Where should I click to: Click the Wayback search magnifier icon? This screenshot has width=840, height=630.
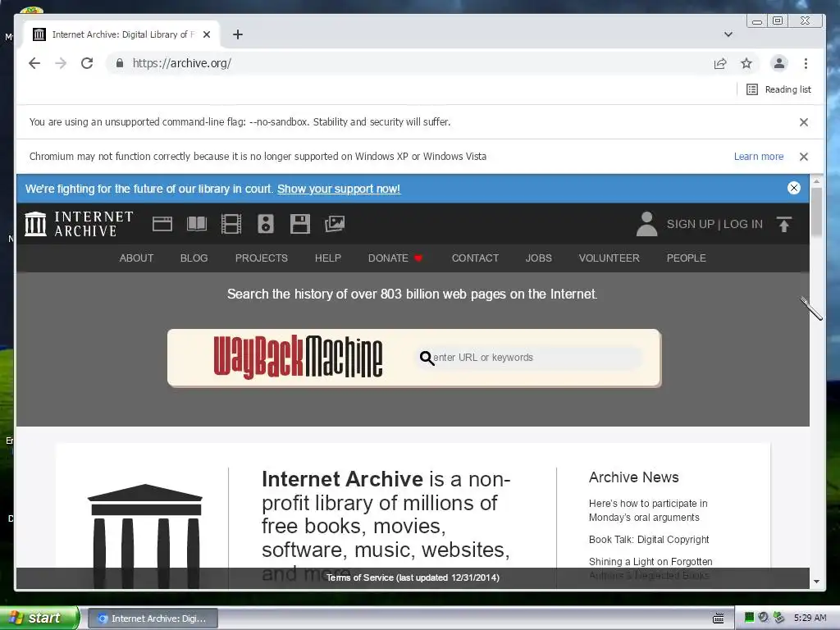click(x=427, y=358)
